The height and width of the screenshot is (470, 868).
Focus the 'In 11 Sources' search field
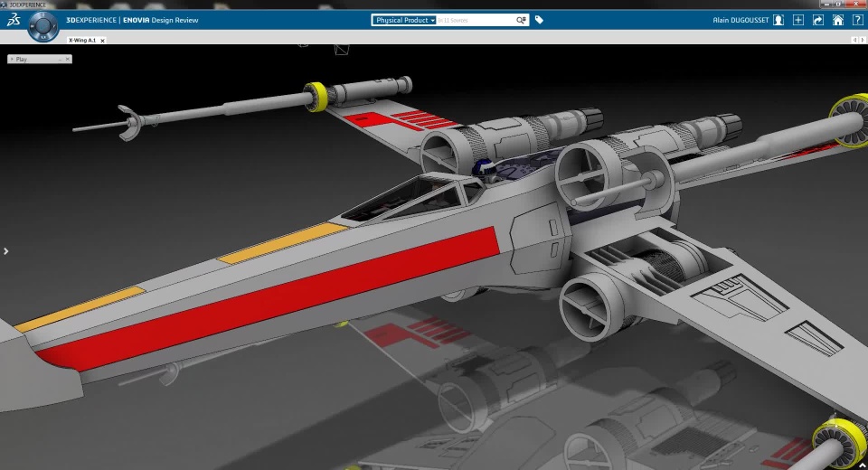click(x=476, y=20)
